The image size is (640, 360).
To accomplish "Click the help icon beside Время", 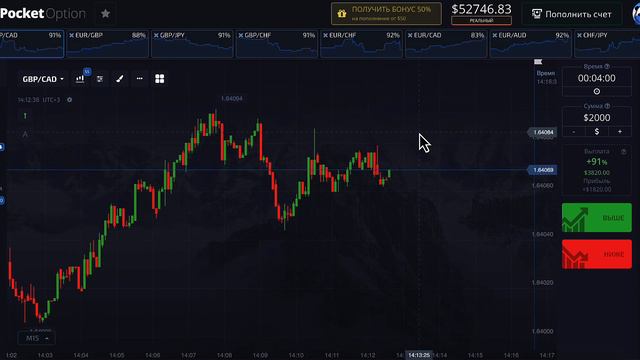I will point(607,66).
